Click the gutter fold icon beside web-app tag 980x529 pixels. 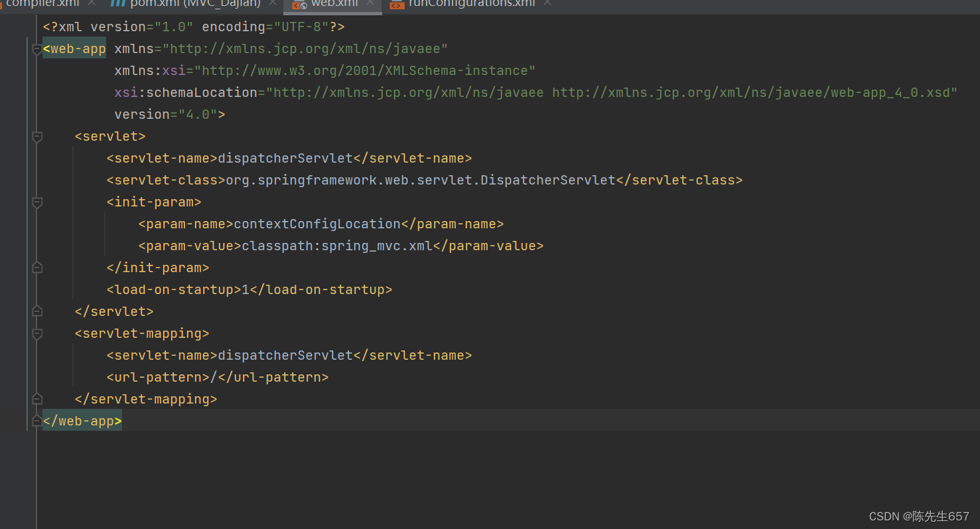[37, 48]
